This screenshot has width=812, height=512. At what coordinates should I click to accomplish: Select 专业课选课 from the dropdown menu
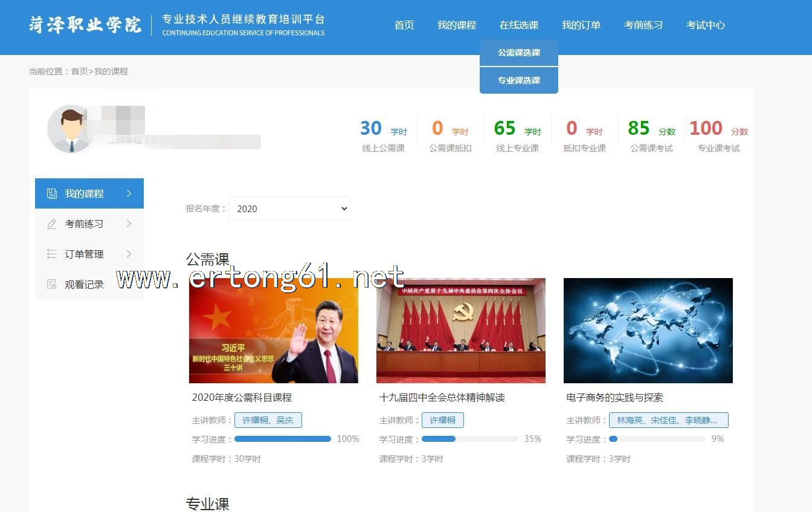click(518, 80)
